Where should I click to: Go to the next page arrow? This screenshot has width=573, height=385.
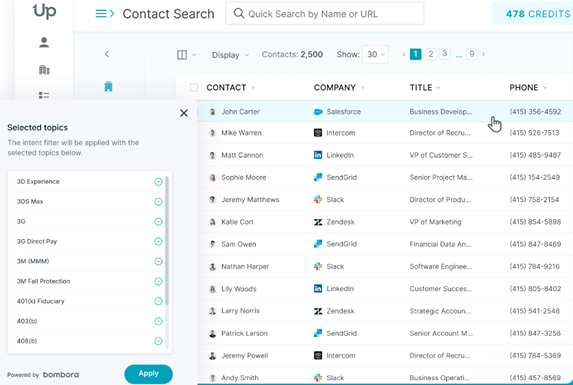pos(483,54)
